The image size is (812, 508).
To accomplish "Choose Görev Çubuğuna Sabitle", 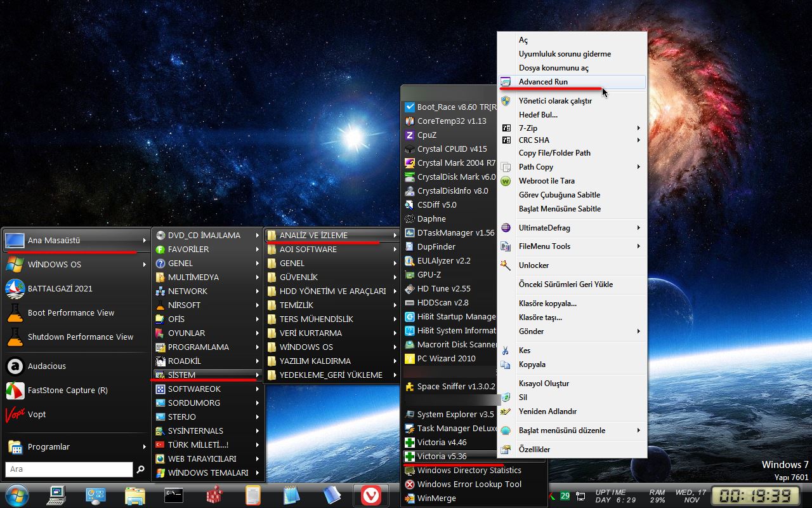I will pos(560,195).
